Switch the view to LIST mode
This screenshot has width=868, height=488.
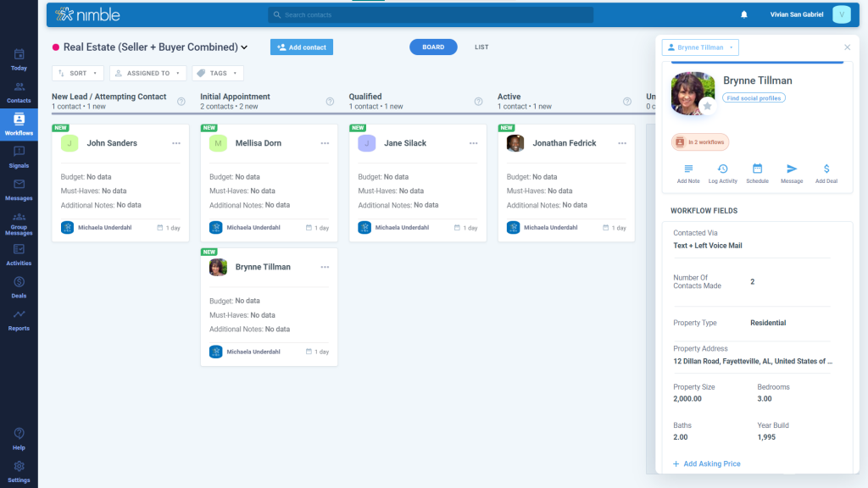(481, 47)
